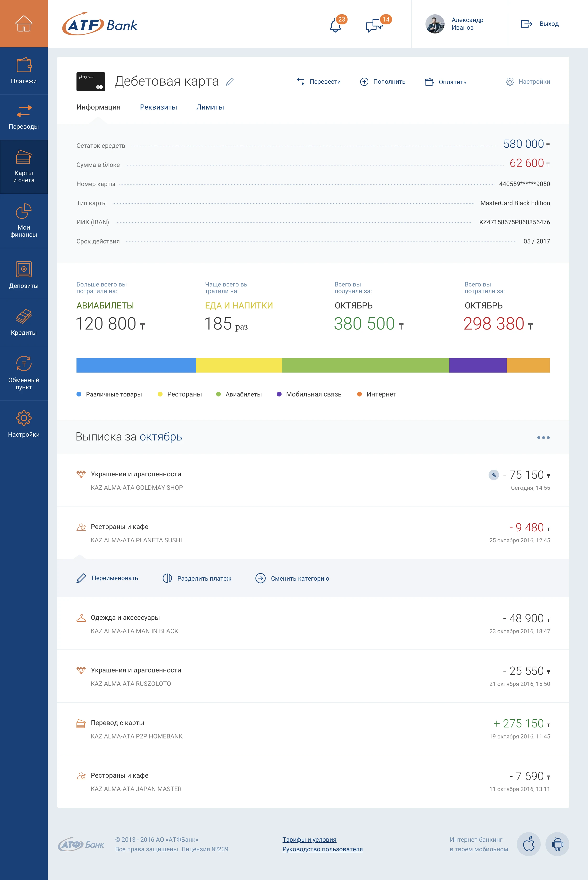Open the three-dots menu for Выписка
This screenshot has width=588, height=880.
543,437
